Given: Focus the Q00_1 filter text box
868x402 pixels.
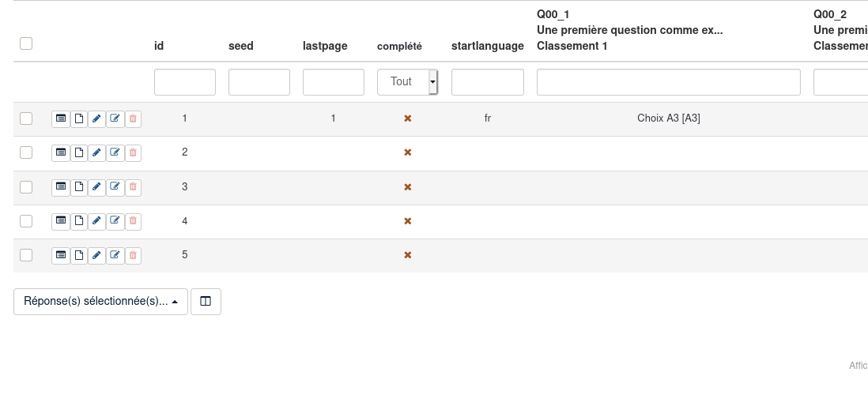Looking at the screenshot, I should tap(668, 82).
